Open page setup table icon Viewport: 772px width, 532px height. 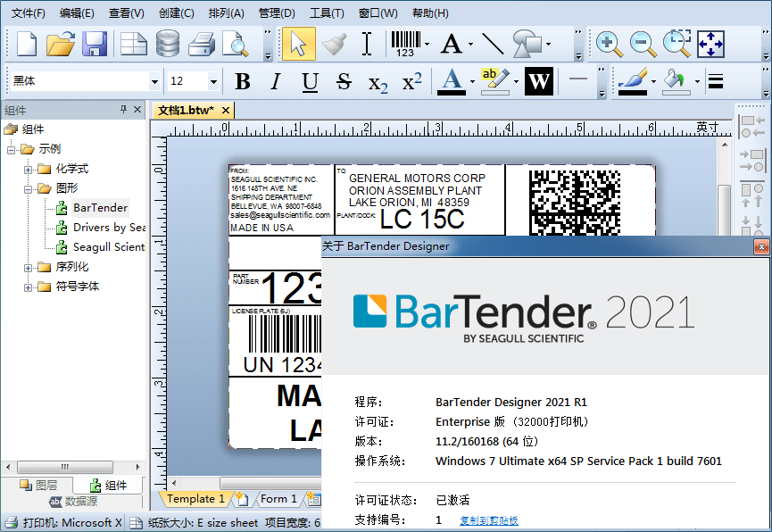coord(133,44)
